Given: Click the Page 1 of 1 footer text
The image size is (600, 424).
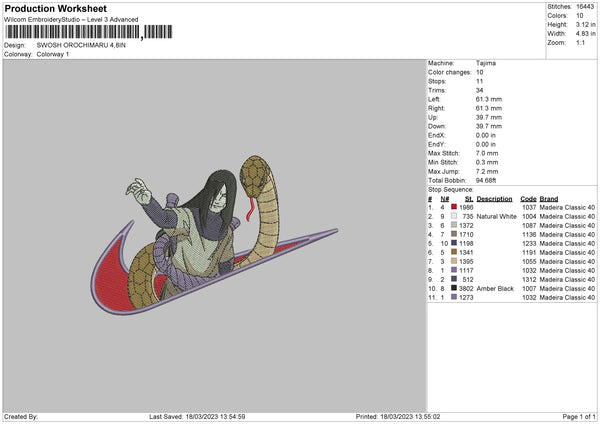Looking at the screenshot, I should (x=579, y=416).
